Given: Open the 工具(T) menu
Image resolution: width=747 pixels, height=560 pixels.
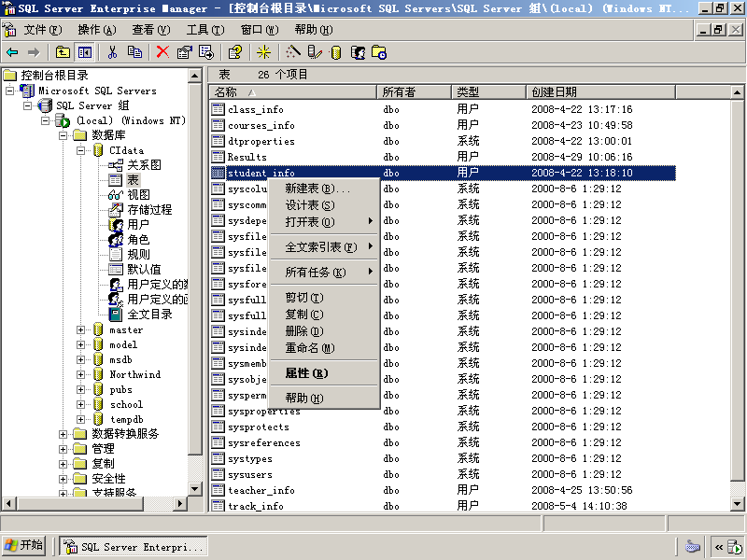Looking at the screenshot, I should point(205,30).
